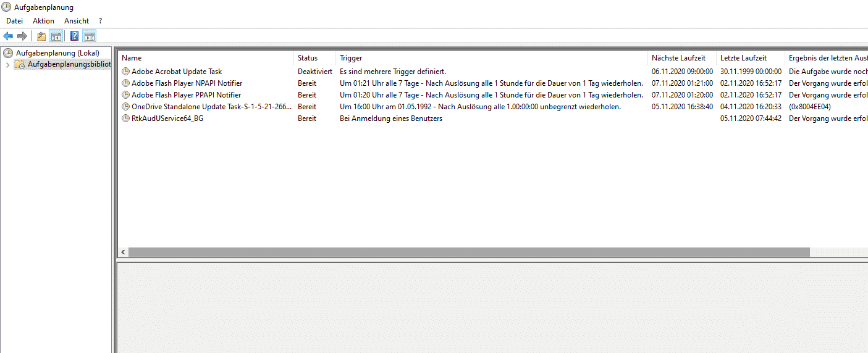This screenshot has width=868, height=353.
Task: Open the Aktion menu
Action: [43, 21]
